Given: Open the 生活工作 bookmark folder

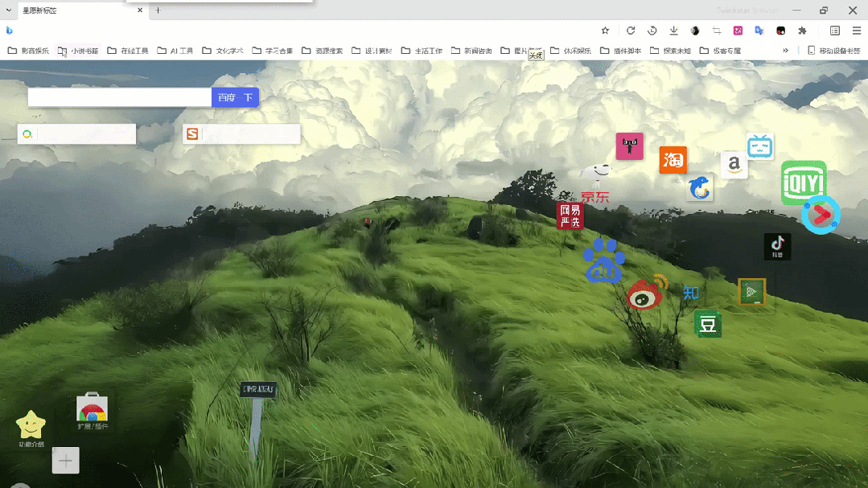Looking at the screenshot, I should 422,51.
